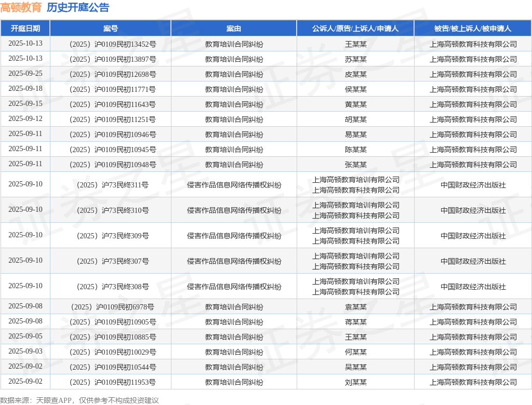Select case number (2025)沪0109民初6978号
The width and height of the screenshot is (532, 405).
[113, 307]
